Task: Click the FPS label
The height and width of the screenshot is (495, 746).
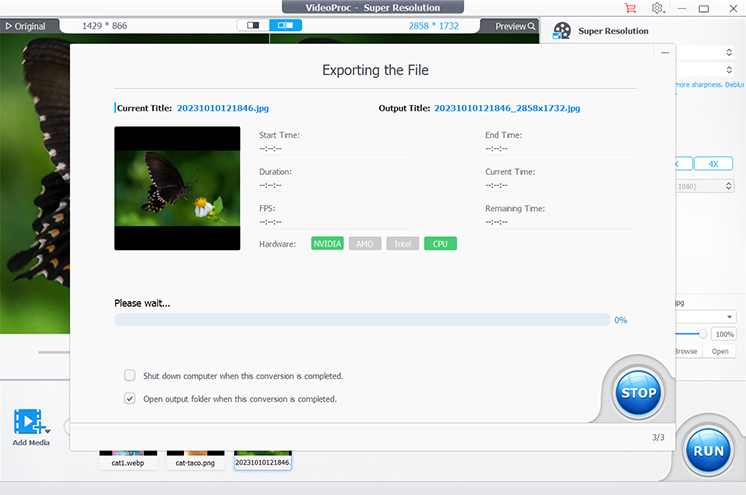Action: pos(267,208)
